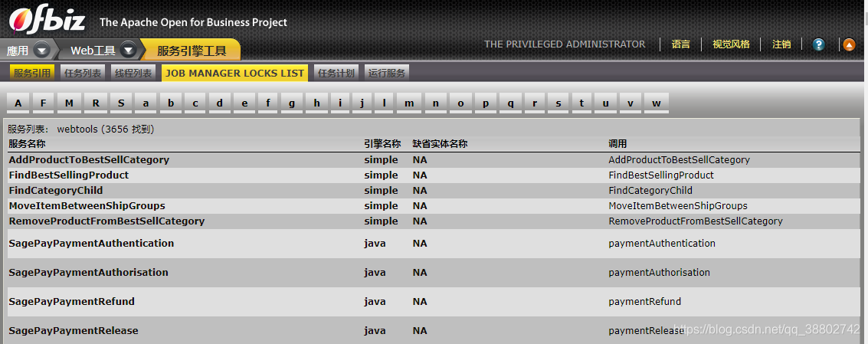Image resolution: width=868 pixels, height=344 pixels.
Task: Expand the 應用 applications dropdown arrow
Action: pyautogui.click(x=42, y=51)
